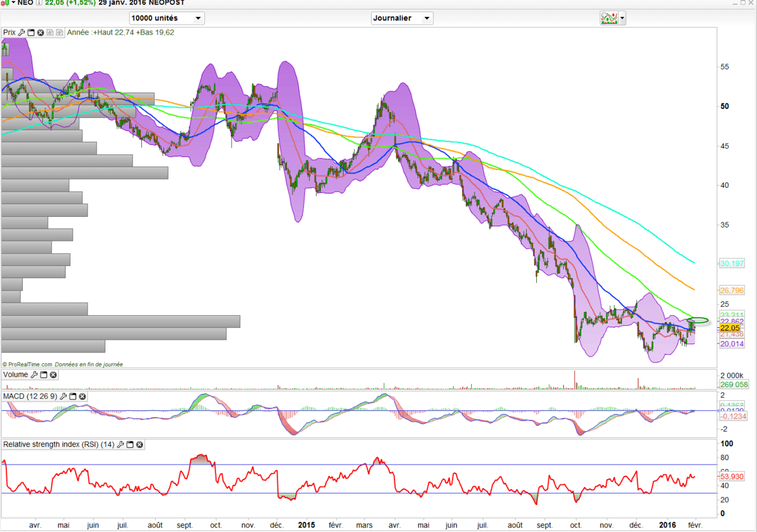Open the Journalier timeframe dropdown
Screen dimensions: 757x532
402,18
